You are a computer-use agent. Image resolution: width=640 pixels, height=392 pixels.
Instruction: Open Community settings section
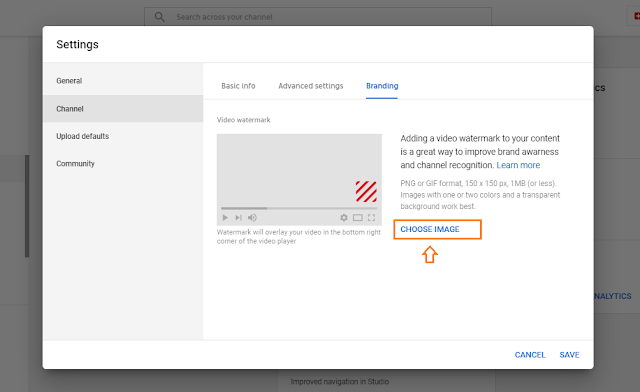pos(123,163)
